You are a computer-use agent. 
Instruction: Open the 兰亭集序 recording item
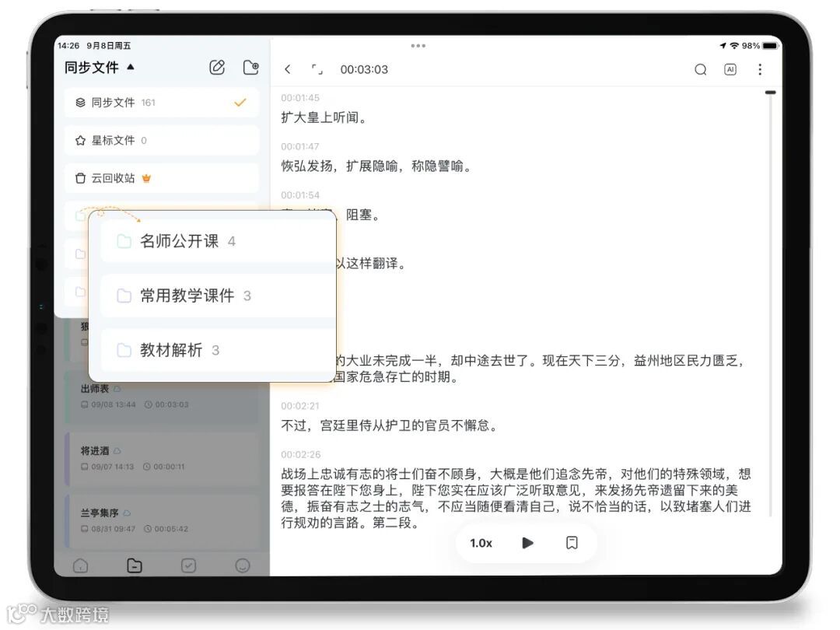(163, 520)
